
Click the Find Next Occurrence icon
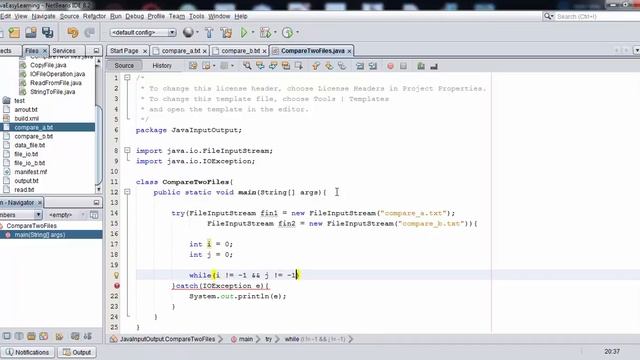[273, 66]
